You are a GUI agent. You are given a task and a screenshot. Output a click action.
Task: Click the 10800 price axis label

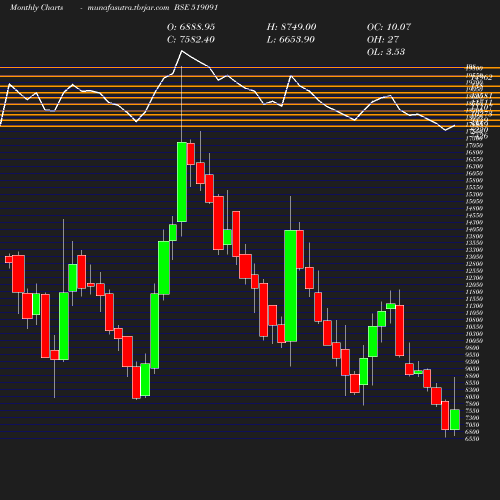click(x=474, y=320)
